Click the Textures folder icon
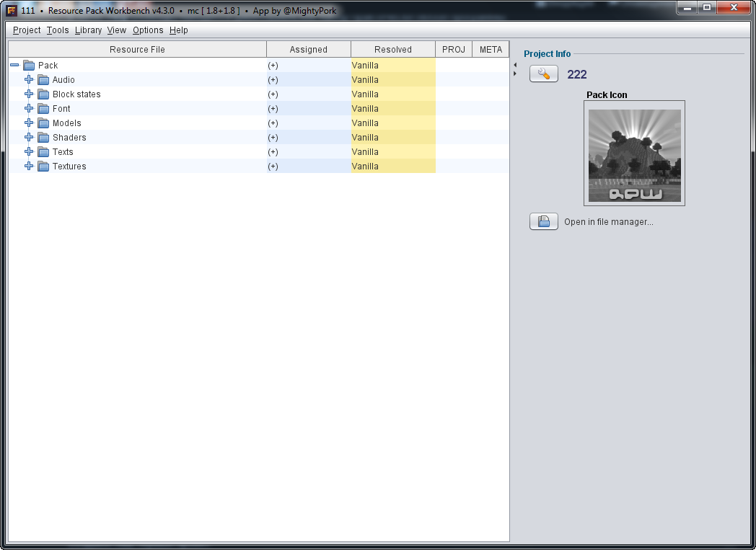 click(43, 167)
